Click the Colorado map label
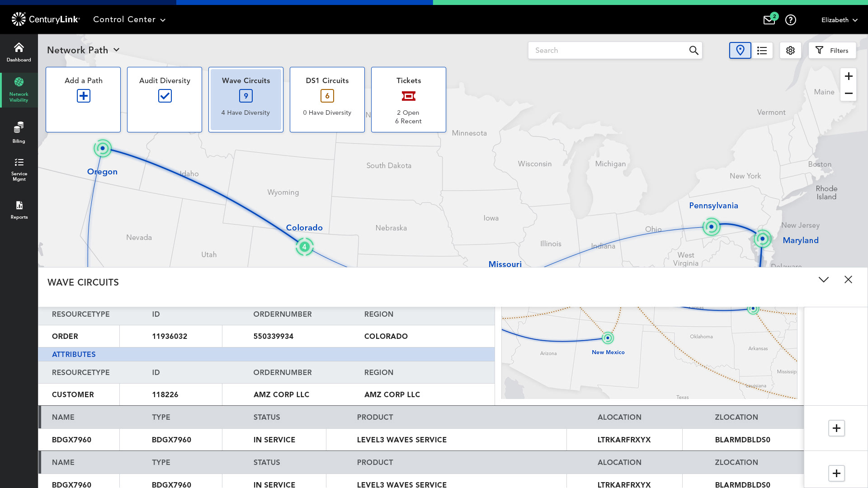Screen dimensions: 868x488 click(304, 228)
